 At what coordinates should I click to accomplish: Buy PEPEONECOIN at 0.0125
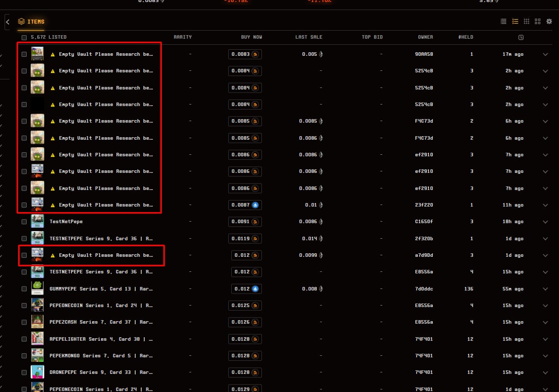tap(245, 306)
